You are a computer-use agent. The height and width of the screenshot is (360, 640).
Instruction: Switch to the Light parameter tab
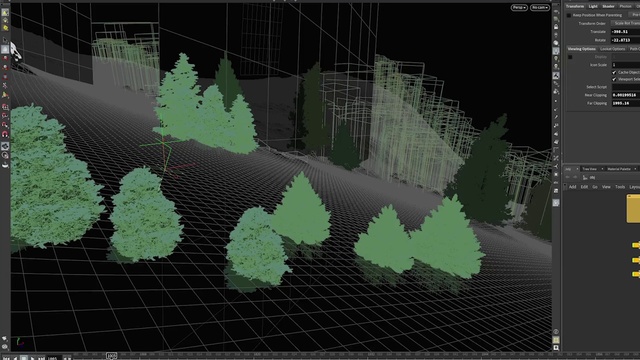[593, 6]
